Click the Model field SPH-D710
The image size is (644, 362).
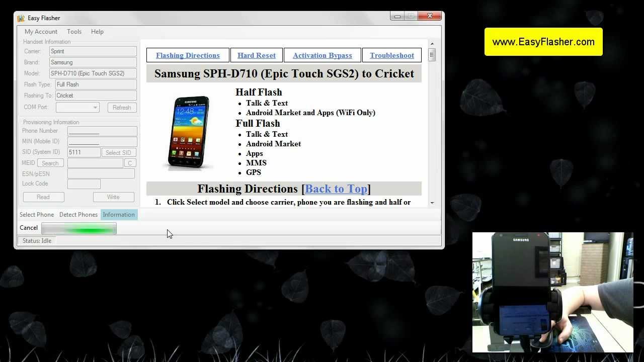pos(93,73)
